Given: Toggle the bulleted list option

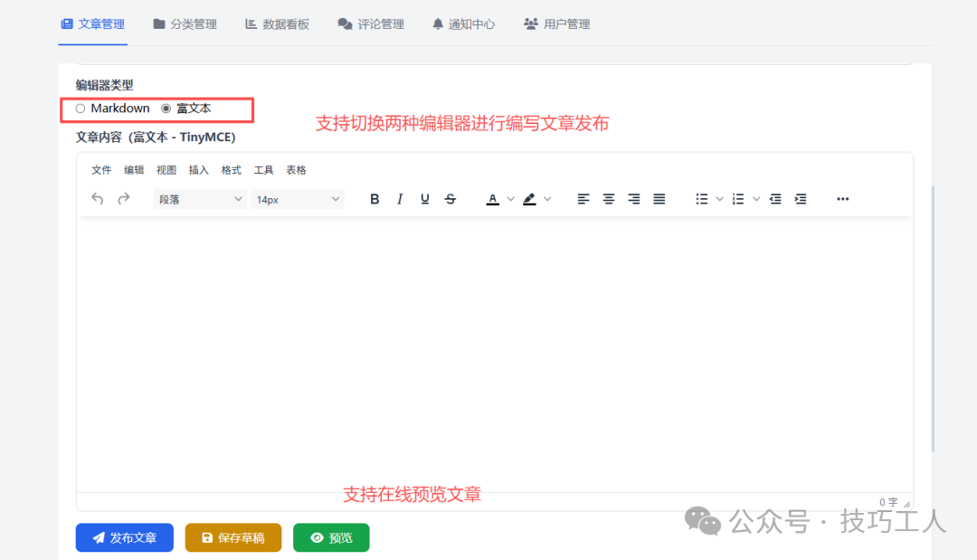Looking at the screenshot, I should [703, 198].
